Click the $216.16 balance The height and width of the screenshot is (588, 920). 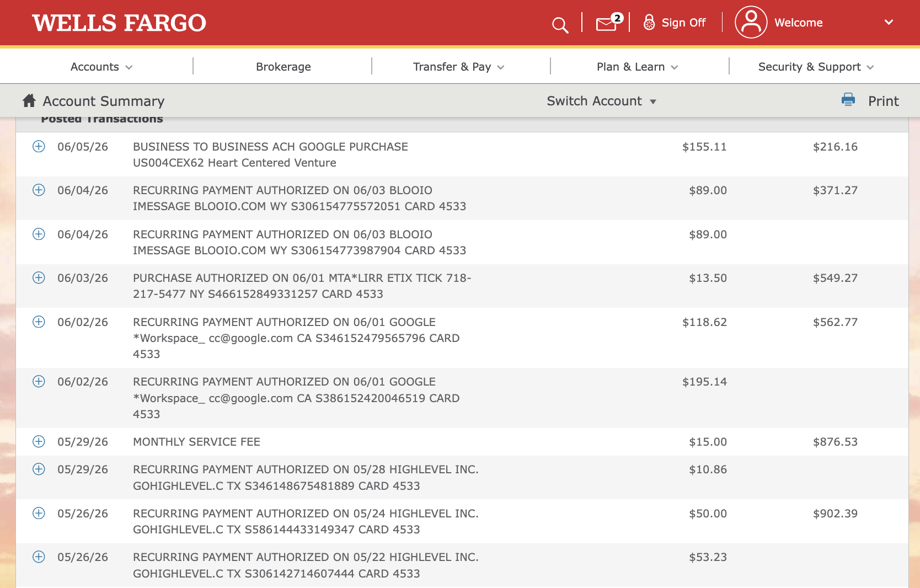(x=835, y=147)
